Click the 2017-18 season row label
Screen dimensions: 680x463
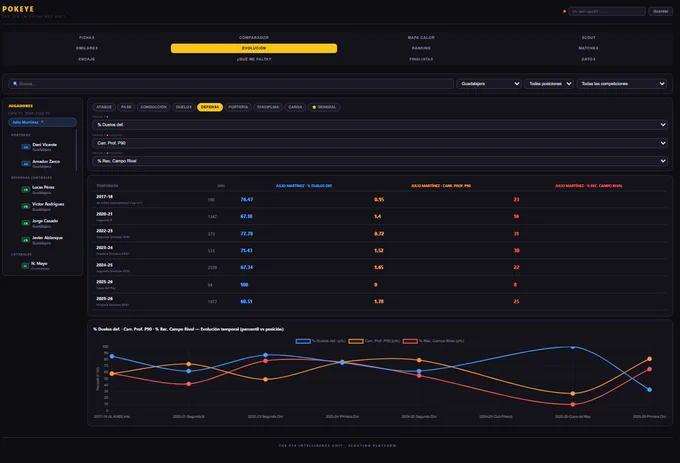click(105, 197)
